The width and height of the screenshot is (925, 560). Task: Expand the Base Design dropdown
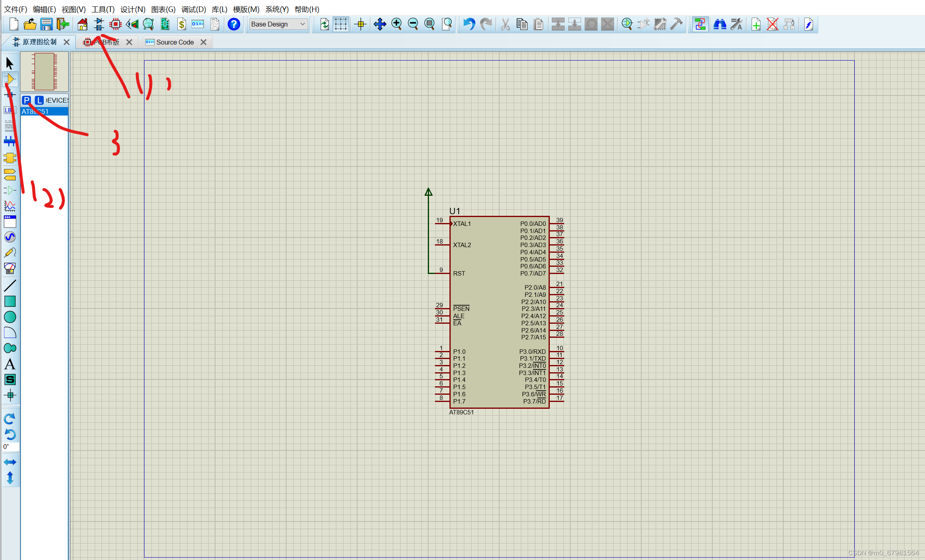coord(278,24)
